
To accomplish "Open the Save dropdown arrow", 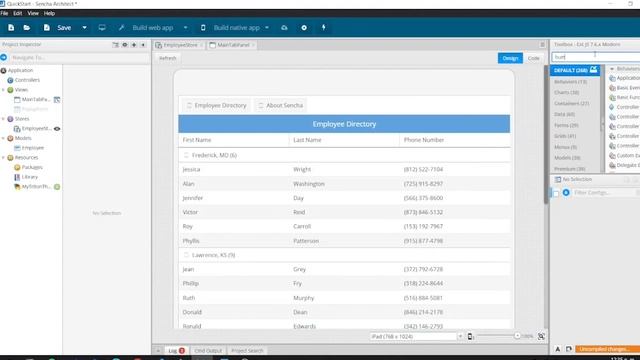I will click(x=84, y=27).
